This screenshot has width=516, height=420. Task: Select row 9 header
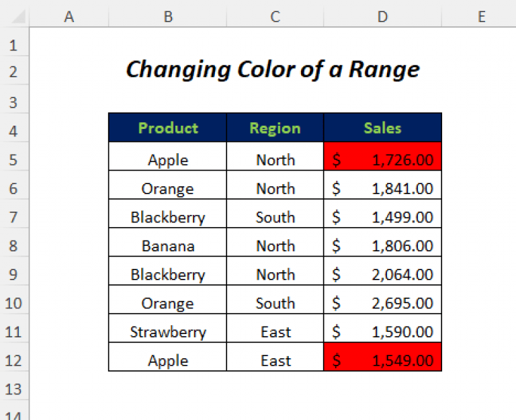coord(14,271)
